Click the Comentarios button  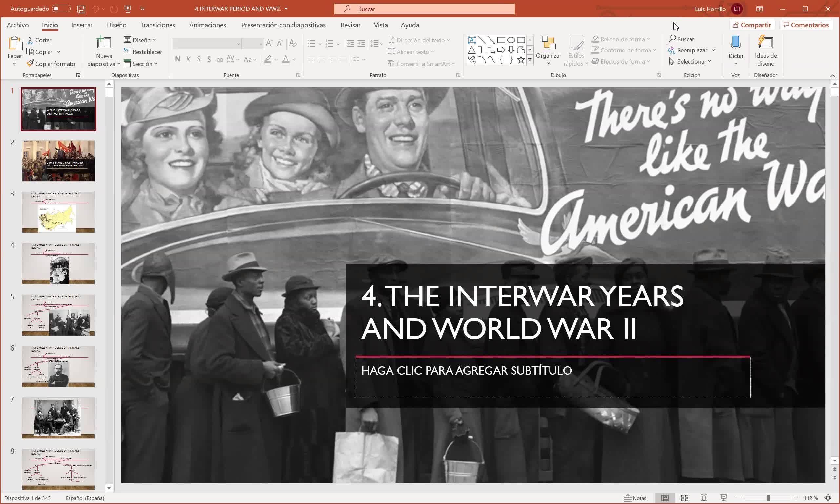[x=806, y=25]
